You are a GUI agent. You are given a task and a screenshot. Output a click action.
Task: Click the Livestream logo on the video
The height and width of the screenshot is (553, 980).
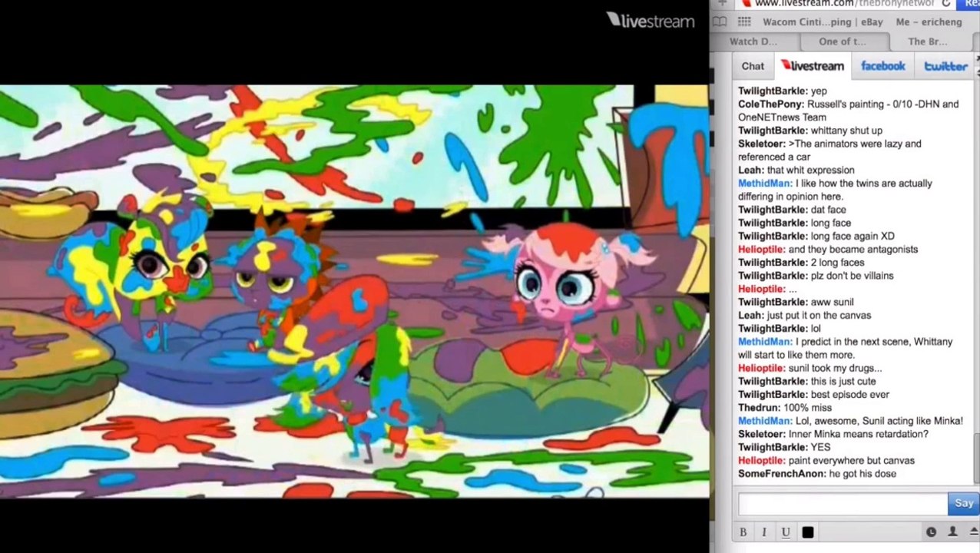click(x=651, y=21)
